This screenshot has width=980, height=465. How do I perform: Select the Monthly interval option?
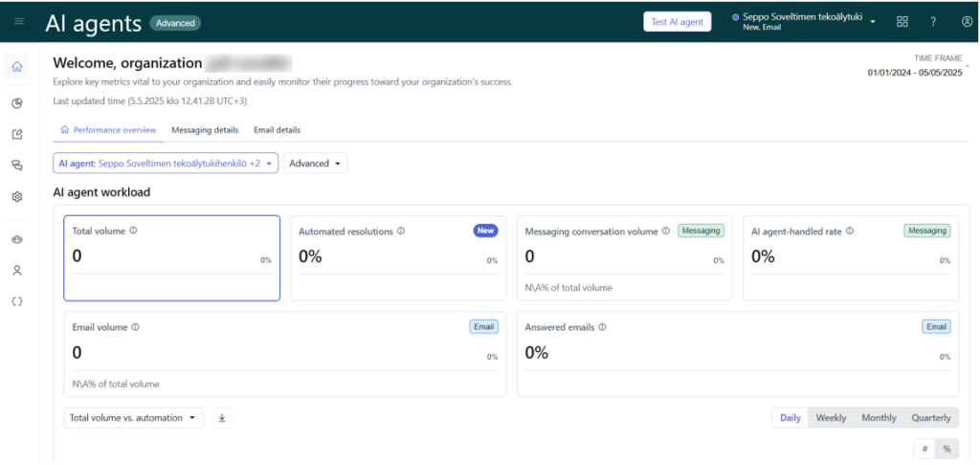[x=879, y=418]
